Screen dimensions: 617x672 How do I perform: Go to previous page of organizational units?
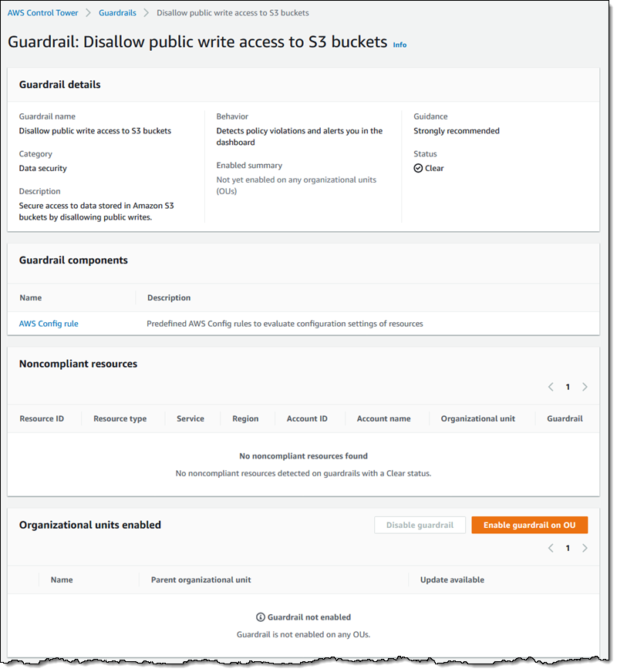(x=551, y=548)
